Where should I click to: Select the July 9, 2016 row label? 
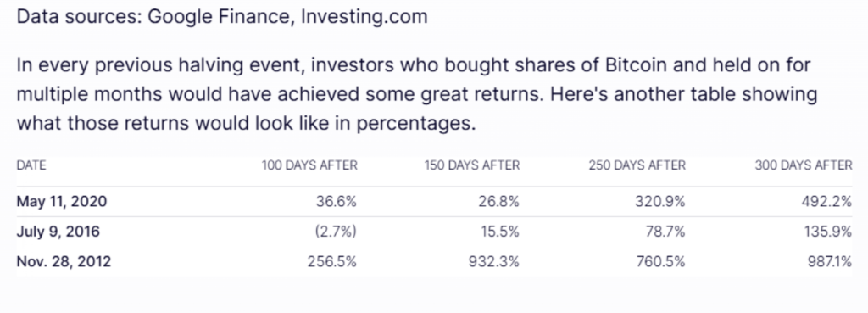58,232
